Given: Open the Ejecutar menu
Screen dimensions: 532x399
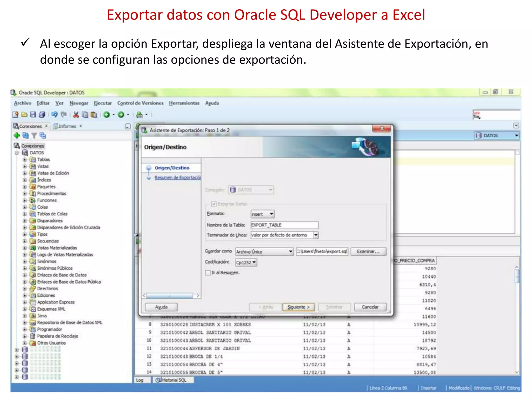Looking at the screenshot, I should click(x=103, y=103).
